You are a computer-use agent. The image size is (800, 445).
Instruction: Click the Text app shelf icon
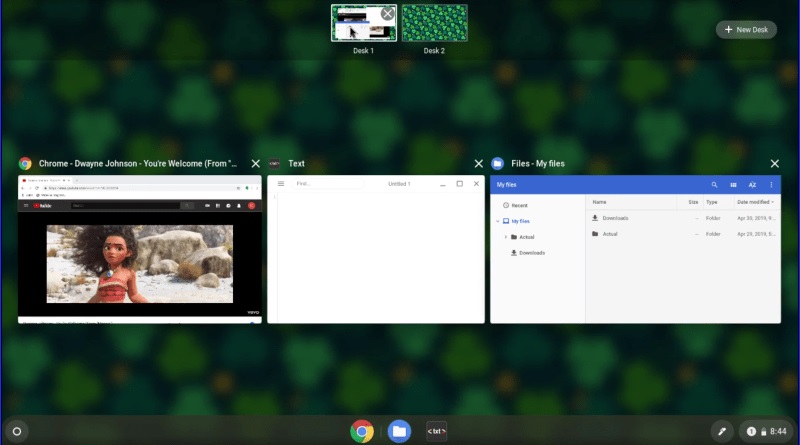(x=436, y=431)
